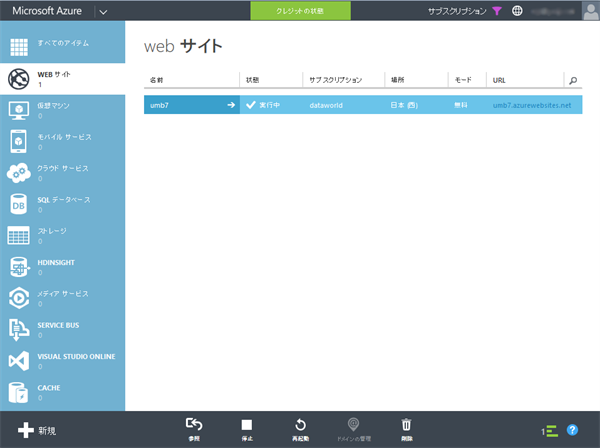Open the umb7.azurewebsites.net link
Screen dimensions: 600x448
click(532, 104)
